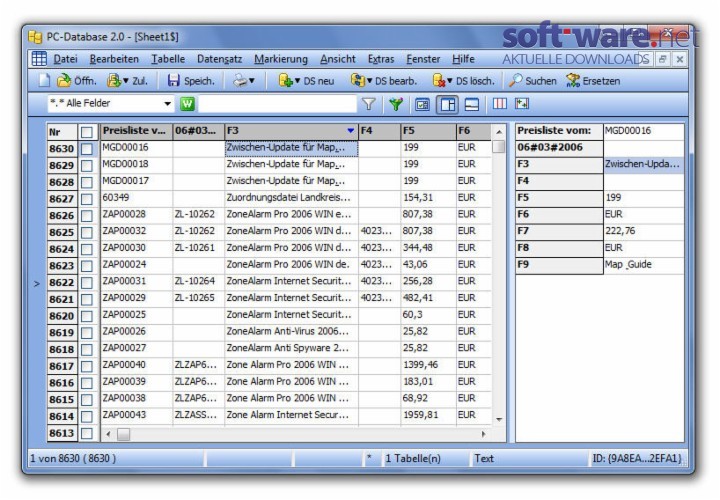The image size is (720, 500).
Task: Open the Datensatz menu
Action: pos(219,59)
